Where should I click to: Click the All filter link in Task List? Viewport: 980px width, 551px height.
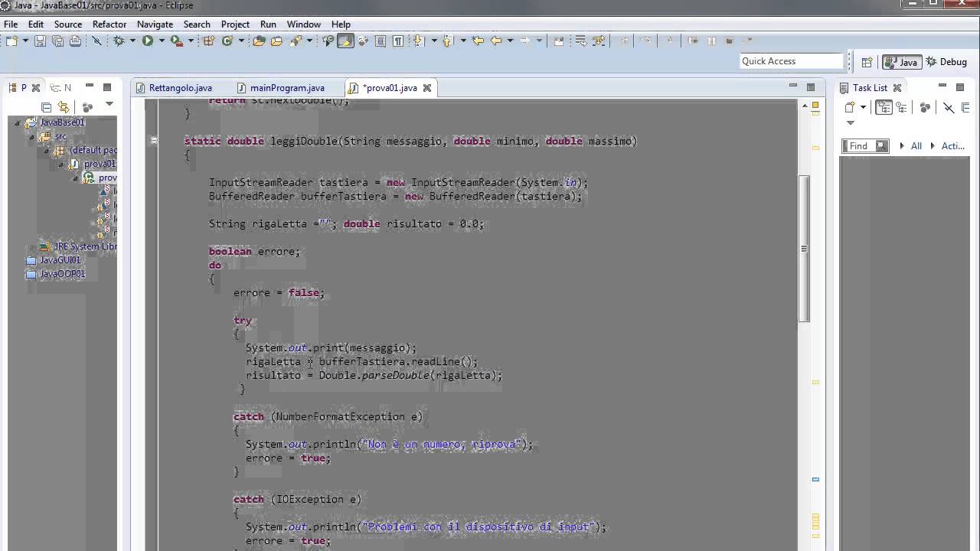coord(916,145)
